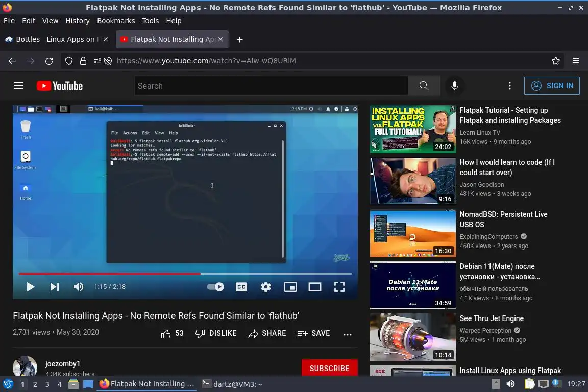This screenshot has height=392, width=588.
Task: Click the DISLIKE button
Action: click(216, 333)
